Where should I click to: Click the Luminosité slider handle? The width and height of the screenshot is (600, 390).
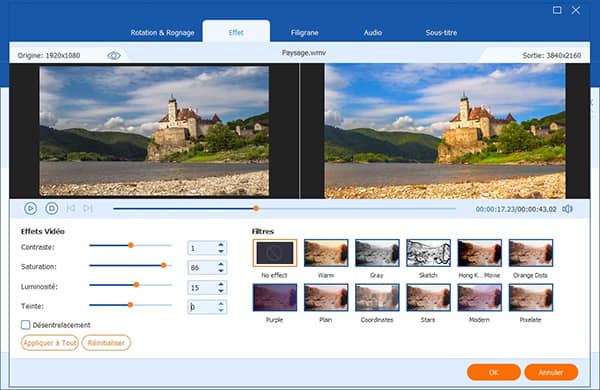136,285
